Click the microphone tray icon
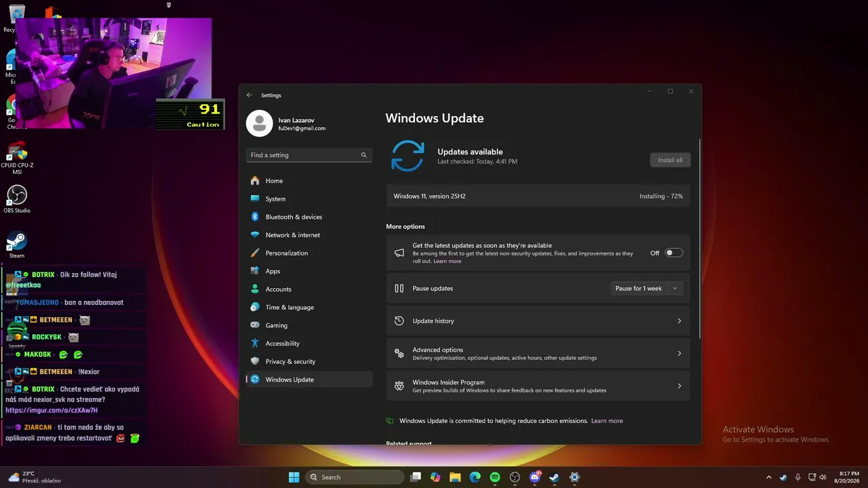Screen dimensions: 868x488 pos(797,477)
